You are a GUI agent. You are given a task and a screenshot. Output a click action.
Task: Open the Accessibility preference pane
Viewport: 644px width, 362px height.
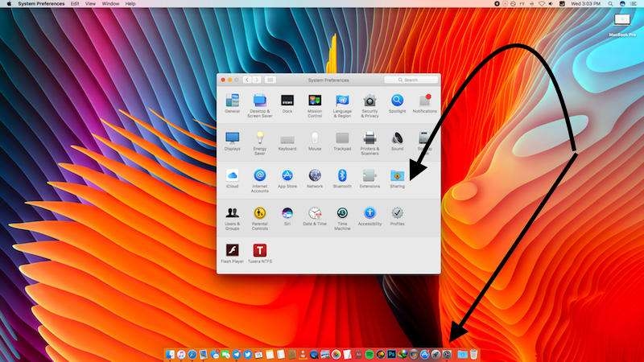pyautogui.click(x=369, y=213)
